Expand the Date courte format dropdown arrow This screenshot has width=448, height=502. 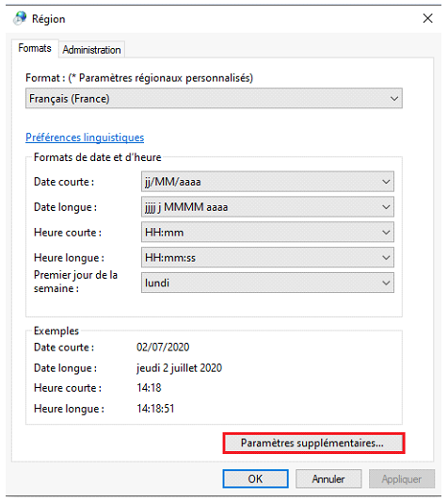coord(386,182)
